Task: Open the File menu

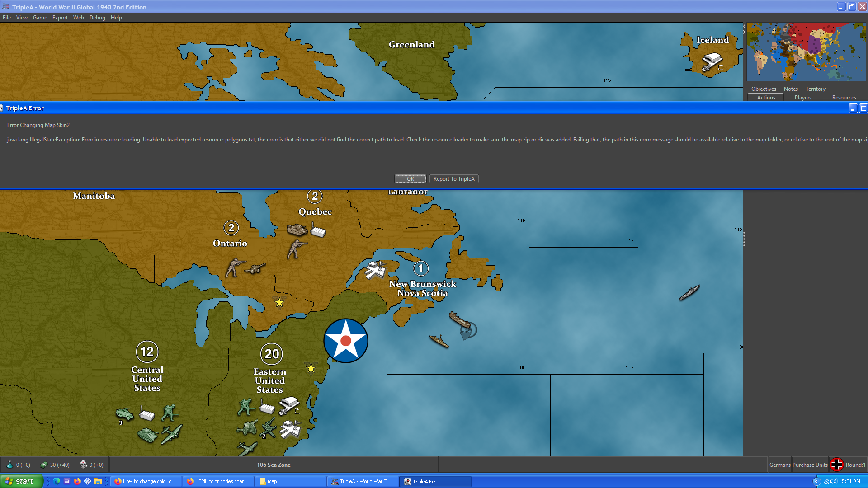Action: click(x=7, y=18)
